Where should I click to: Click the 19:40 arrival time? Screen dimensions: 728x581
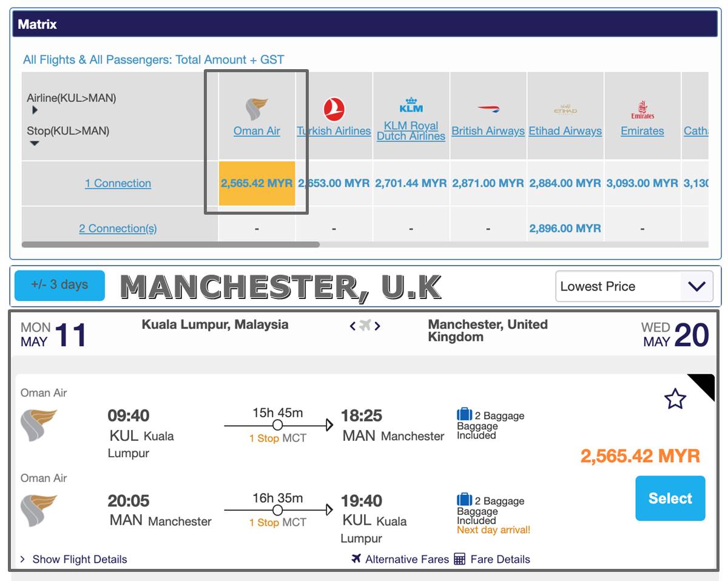coord(362,501)
